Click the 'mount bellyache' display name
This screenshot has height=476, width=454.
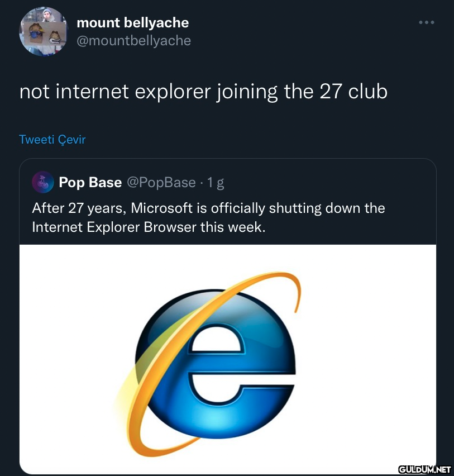pyautogui.click(x=132, y=23)
